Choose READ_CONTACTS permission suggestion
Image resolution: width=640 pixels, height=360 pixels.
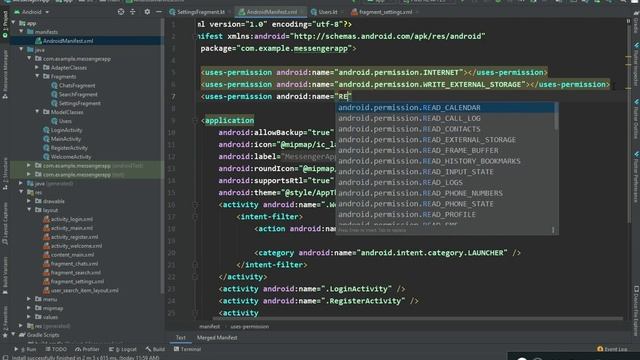pos(445,129)
